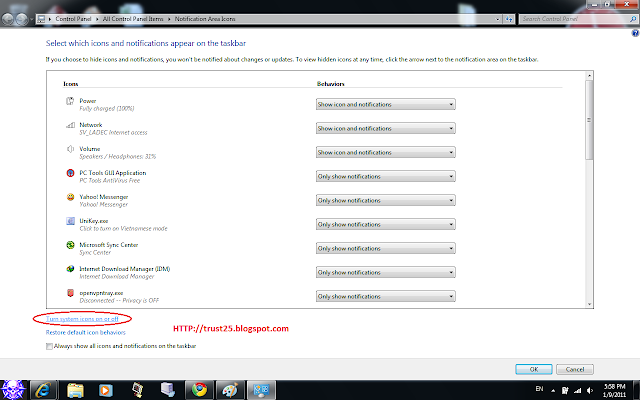Viewport: 640px width, 400px height.
Task: Open Windows Media Player on taskbar
Action: pos(105,390)
